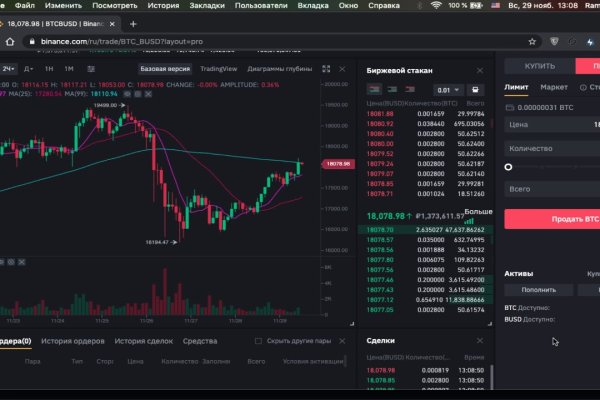The height and width of the screenshot is (400, 600).
Task: Expand the 2Ч timeframe dropdown
Action: click(10, 69)
